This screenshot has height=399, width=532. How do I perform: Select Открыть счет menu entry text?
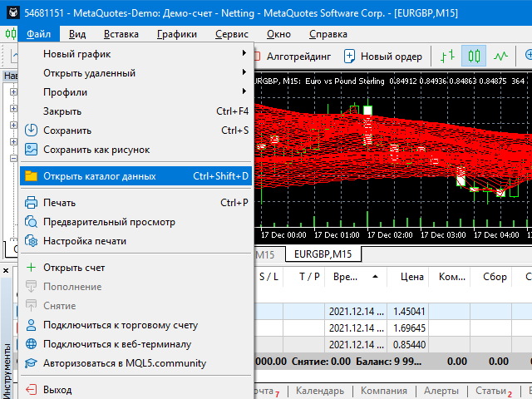(74, 268)
